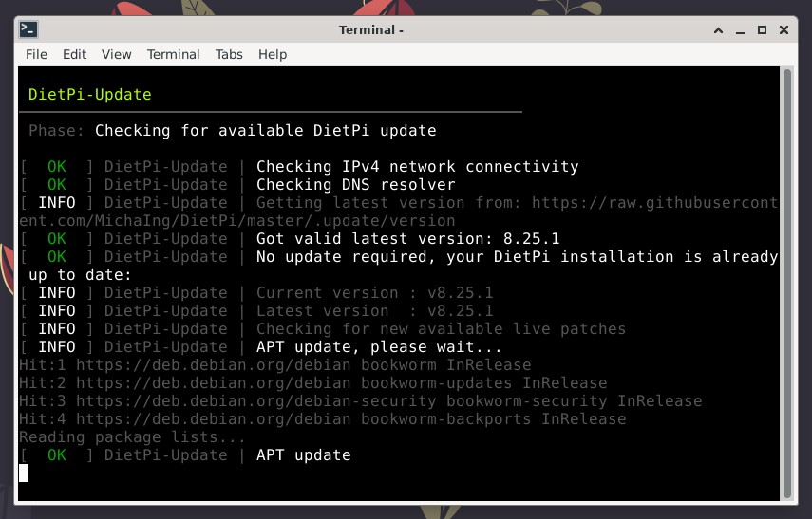Click 'Got valid latest version: 8.25.1' line
The height and width of the screenshot is (519, 812).
408,238
